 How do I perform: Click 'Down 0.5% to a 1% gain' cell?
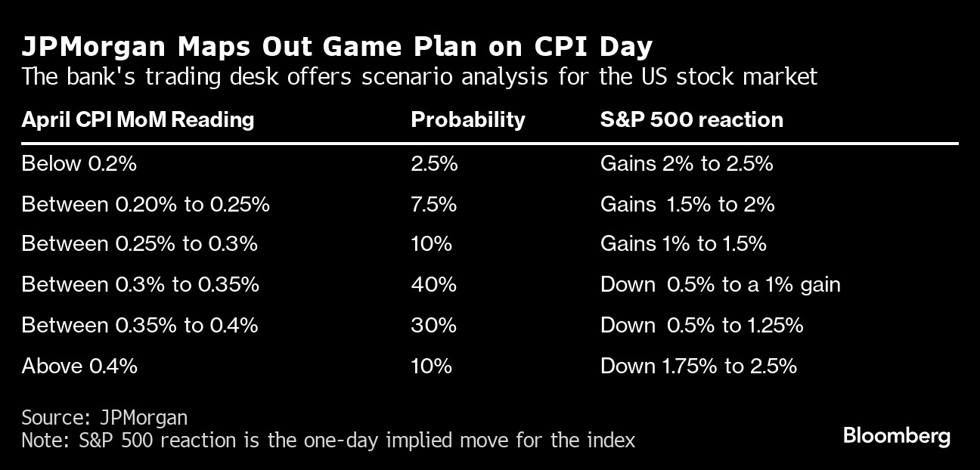(720, 285)
